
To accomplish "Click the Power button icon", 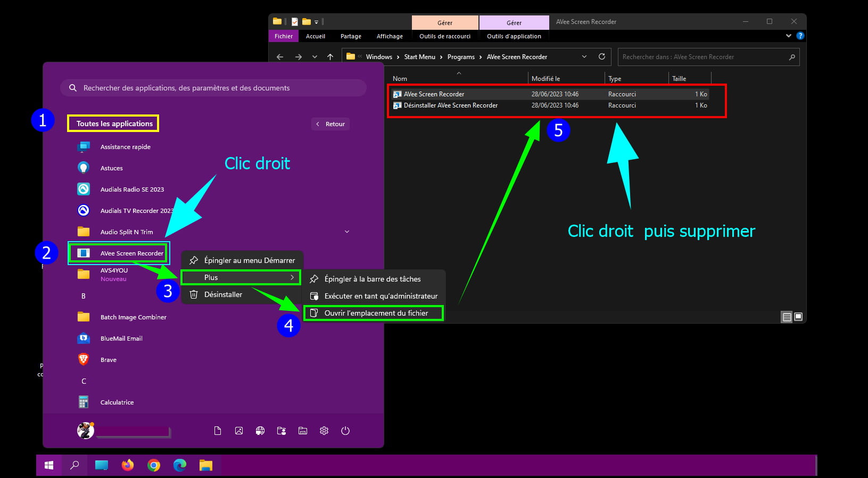I will [x=345, y=431].
